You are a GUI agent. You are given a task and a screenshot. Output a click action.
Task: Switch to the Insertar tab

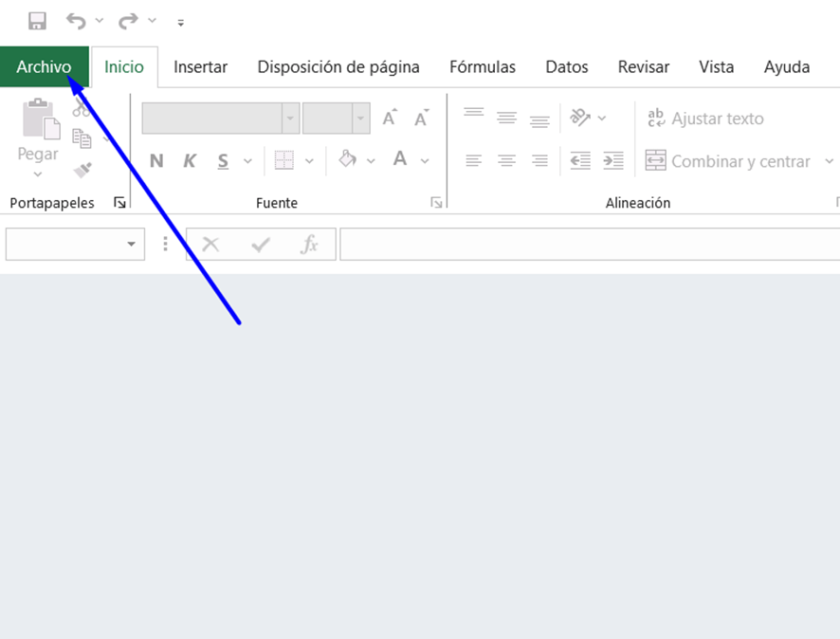pyautogui.click(x=200, y=67)
